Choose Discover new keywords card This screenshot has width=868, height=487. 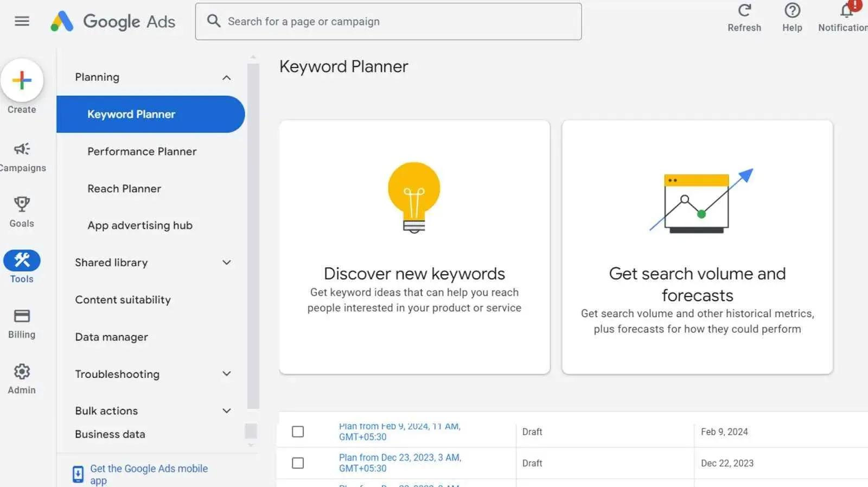(x=414, y=247)
